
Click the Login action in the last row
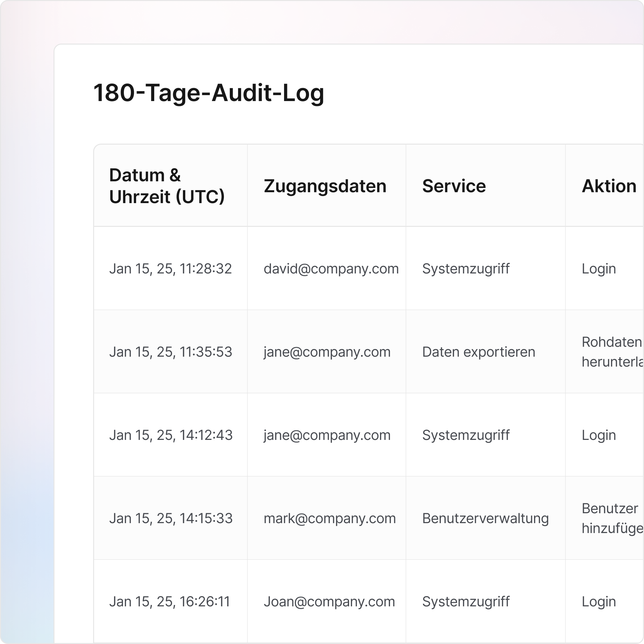599,602
